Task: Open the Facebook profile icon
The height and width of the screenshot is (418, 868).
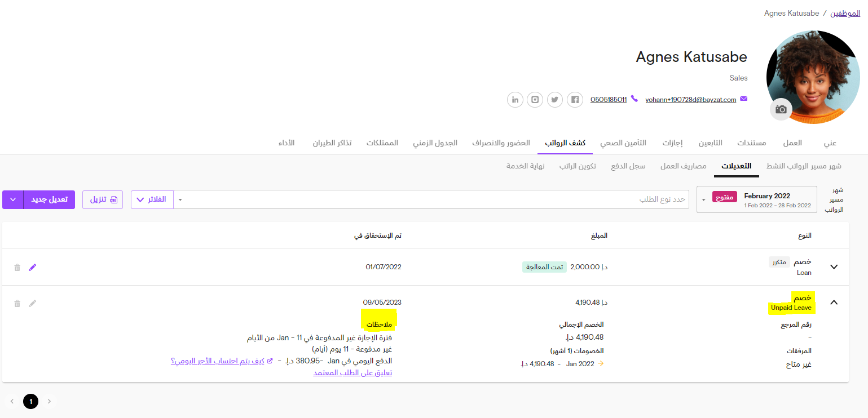Action: coord(575,100)
